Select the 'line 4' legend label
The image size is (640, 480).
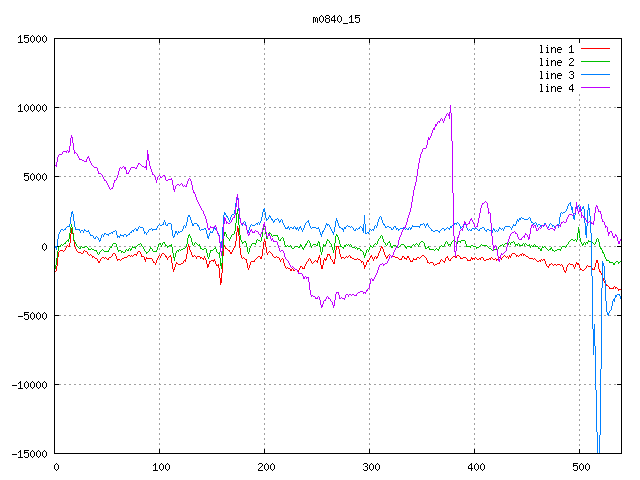pyautogui.click(x=556, y=88)
